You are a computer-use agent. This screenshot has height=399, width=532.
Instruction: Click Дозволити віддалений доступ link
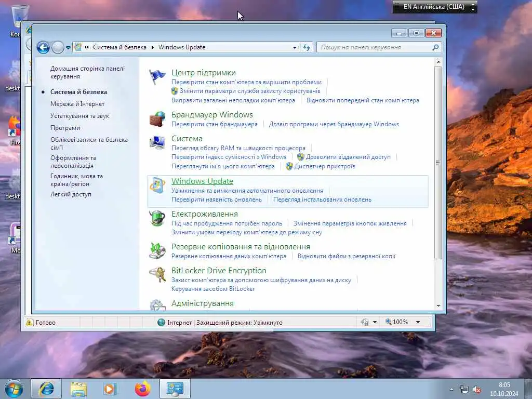[348, 157]
